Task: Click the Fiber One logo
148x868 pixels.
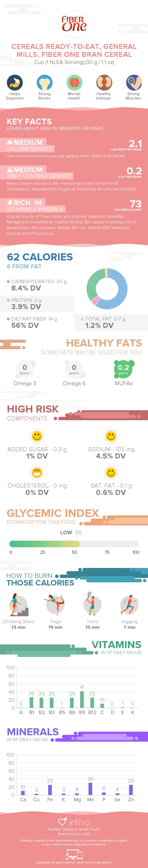Action: (x=74, y=24)
